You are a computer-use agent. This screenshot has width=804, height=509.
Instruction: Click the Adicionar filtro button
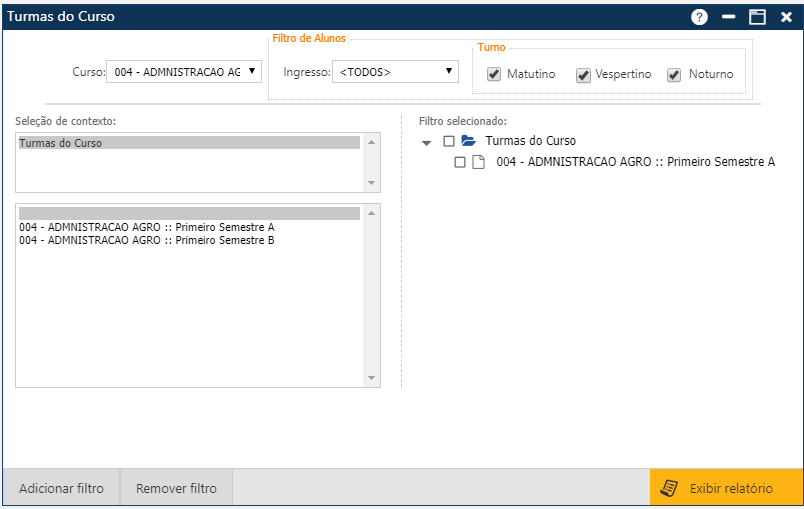[x=61, y=489]
